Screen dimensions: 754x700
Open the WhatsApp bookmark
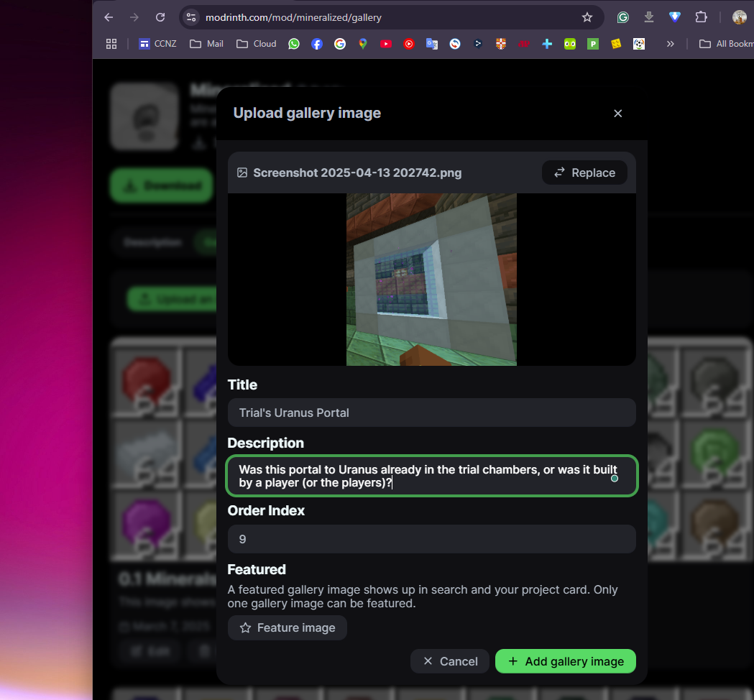294,44
